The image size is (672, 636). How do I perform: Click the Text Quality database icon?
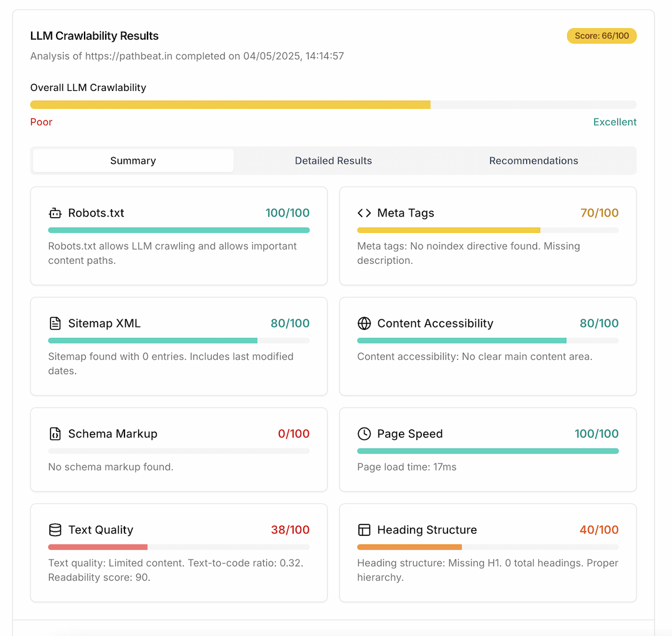coord(55,530)
